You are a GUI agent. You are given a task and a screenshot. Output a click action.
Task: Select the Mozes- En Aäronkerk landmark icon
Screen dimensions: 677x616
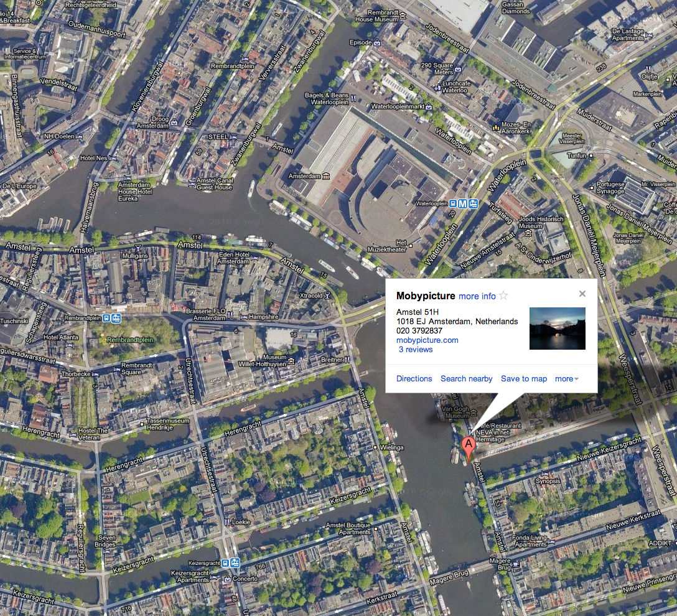(x=496, y=127)
